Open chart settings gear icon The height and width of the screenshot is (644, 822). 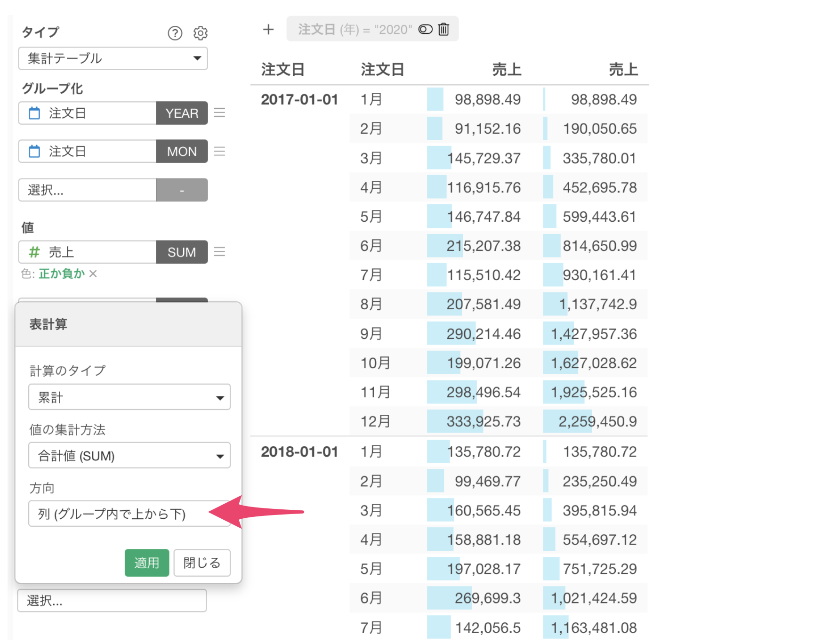(x=201, y=33)
